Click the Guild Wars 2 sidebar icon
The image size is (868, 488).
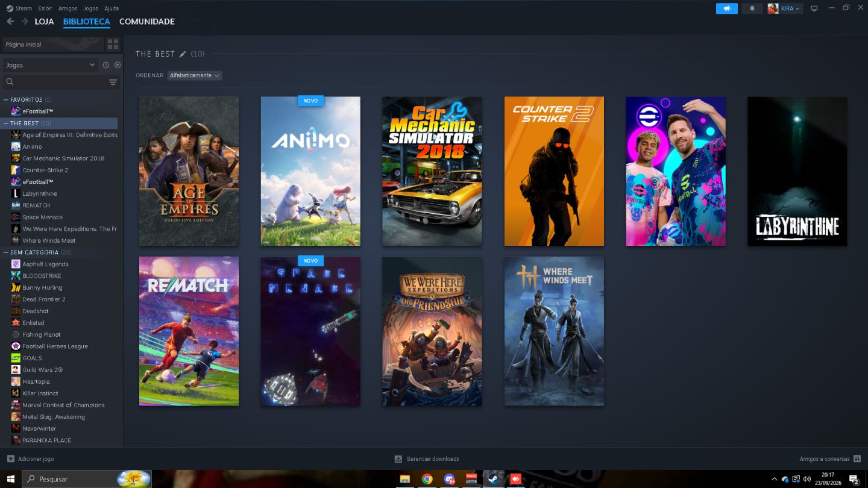point(16,370)
